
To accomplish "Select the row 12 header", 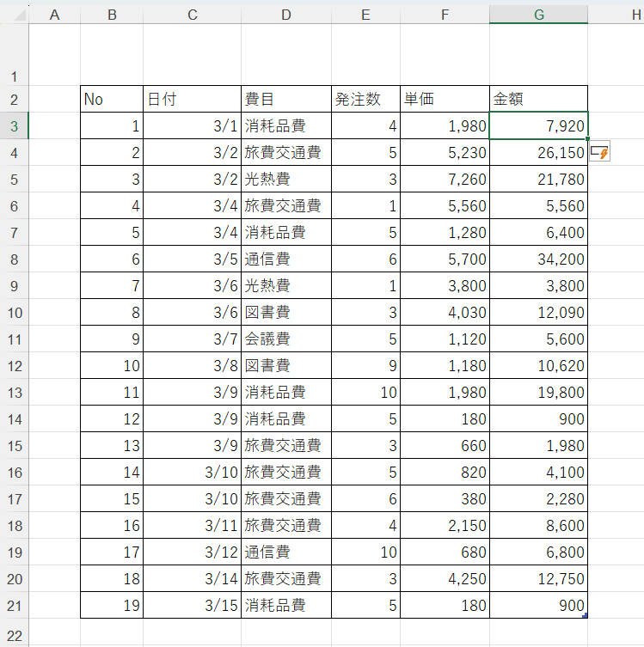I will 14,366.
